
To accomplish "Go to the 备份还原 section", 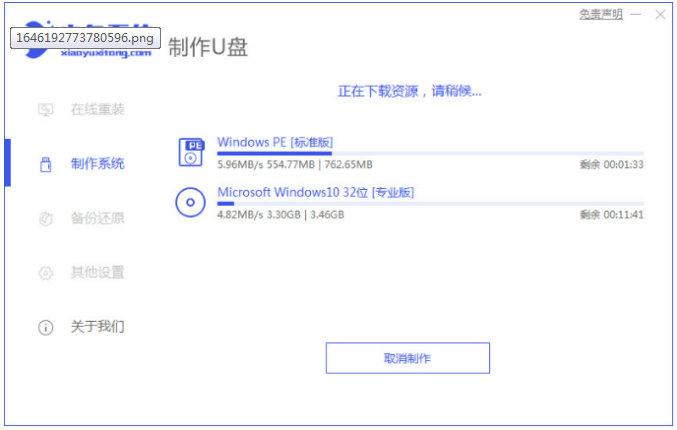I will [x=98, y=218].
